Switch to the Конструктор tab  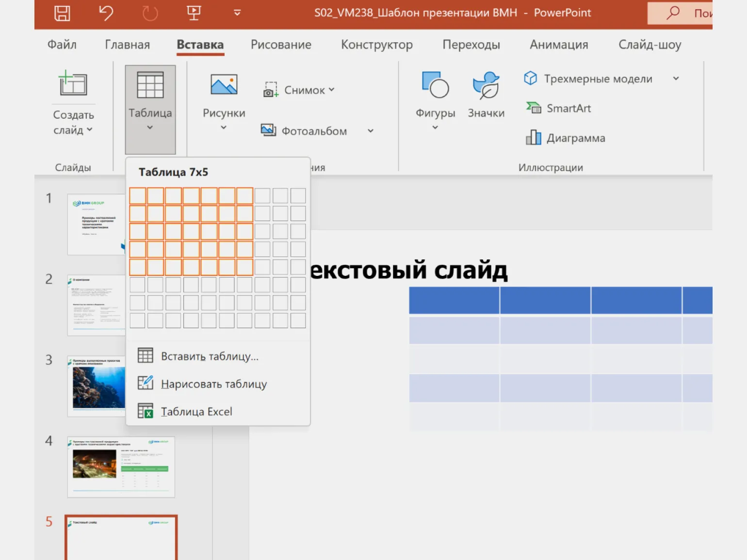pos(377,45)
